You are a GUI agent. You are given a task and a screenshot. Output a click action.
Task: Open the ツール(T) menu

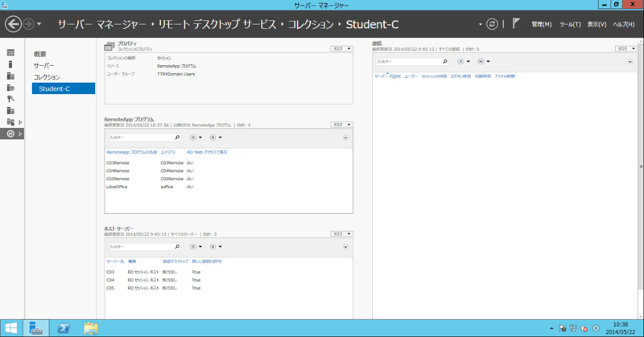point(570,25)
